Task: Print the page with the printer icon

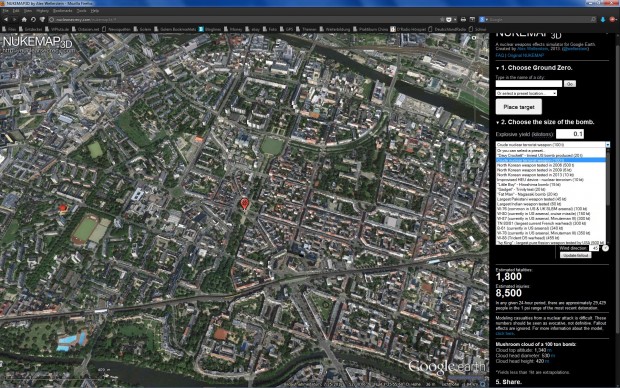Action: (x=463, y=19)
